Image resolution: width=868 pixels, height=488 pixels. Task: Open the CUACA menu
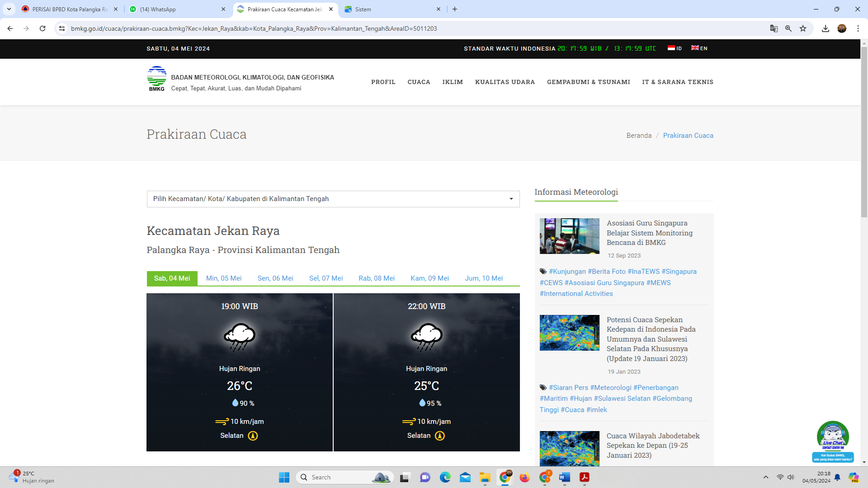[419, 82]
